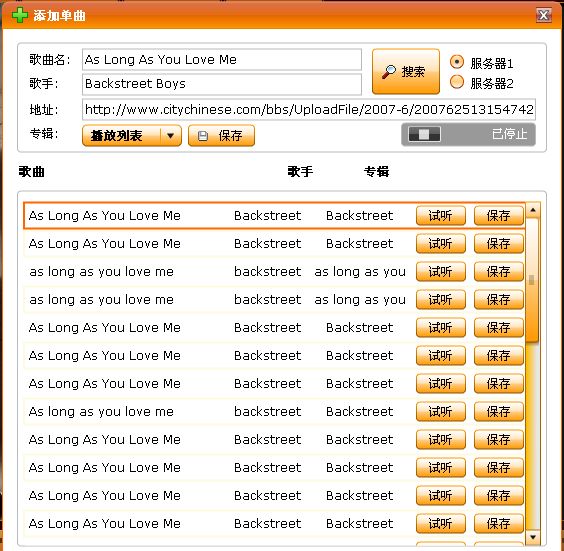The width and height of the screenshot is (564, 551).
Task: Click 试听 on first lowercase 'as long as you love me' row
Action: tap(441, 272)
